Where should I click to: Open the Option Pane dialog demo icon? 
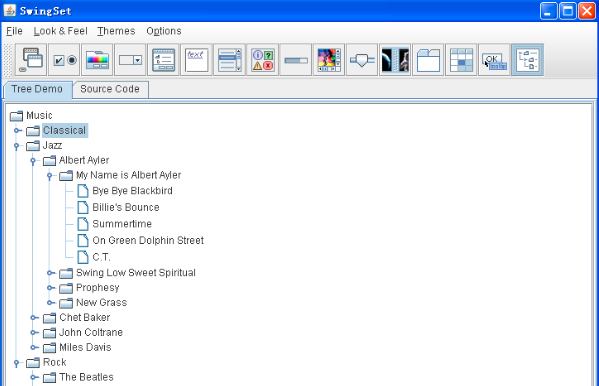coord(263,60)
